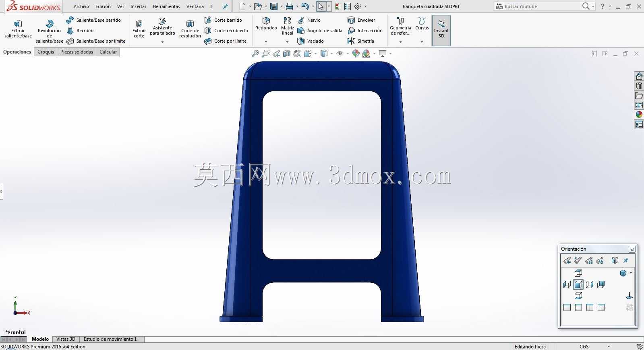Select Top view cube in Orientación
Image resolution: width=644 pixels, height=350 pixels.
(578, 273)
